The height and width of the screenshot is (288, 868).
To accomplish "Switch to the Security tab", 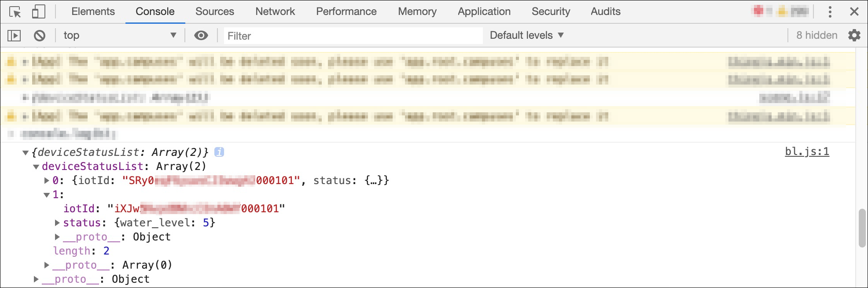I will [x=551, y=11].
